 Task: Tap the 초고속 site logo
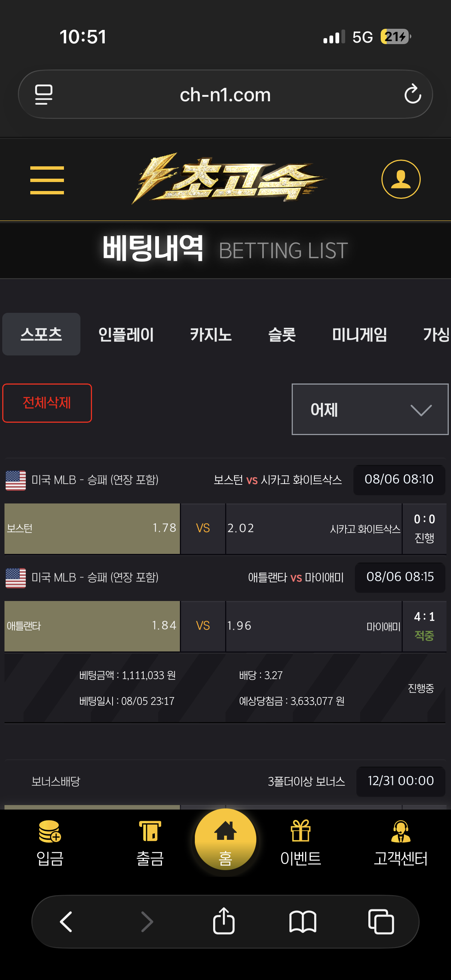pyautogui.click(x=227, y=179)
